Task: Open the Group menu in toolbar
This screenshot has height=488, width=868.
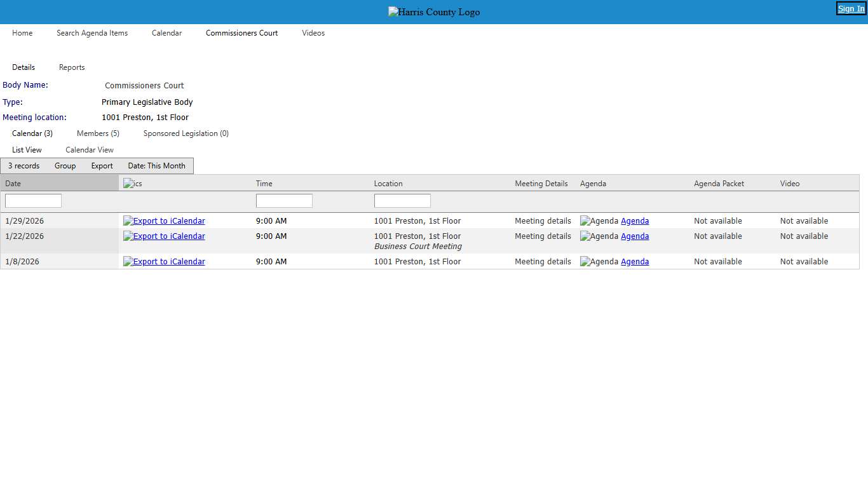Action: pos(65,166)
